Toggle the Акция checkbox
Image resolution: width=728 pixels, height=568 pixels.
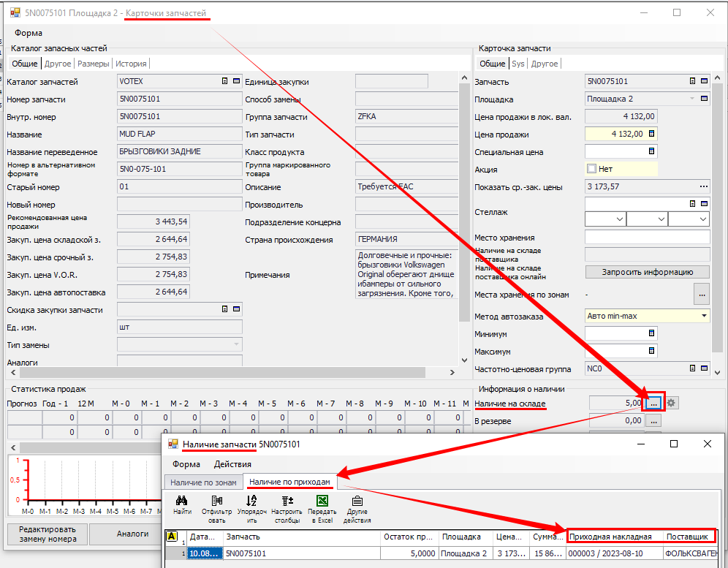point(592,169)
